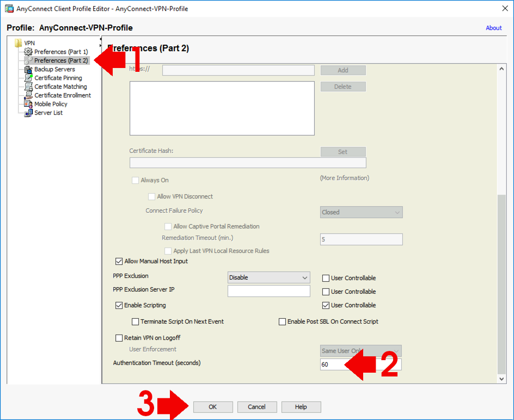Click the https:// URL input field

(238, 70)
